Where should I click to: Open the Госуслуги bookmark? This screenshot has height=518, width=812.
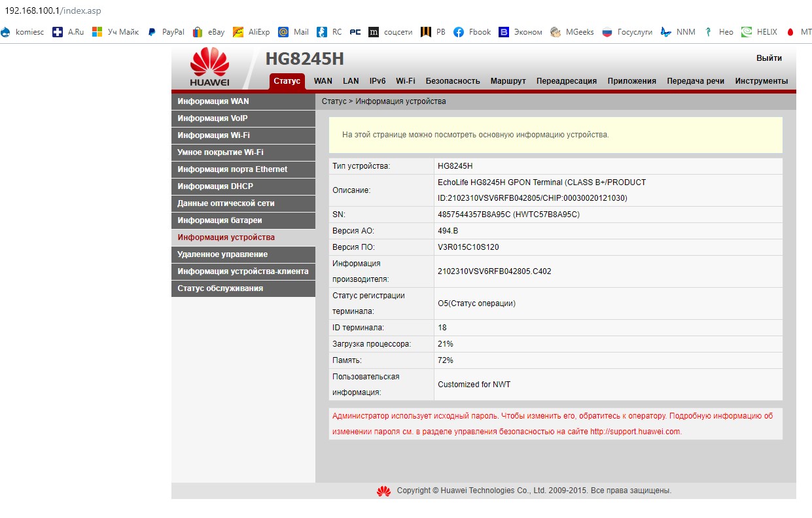[627, 31]
